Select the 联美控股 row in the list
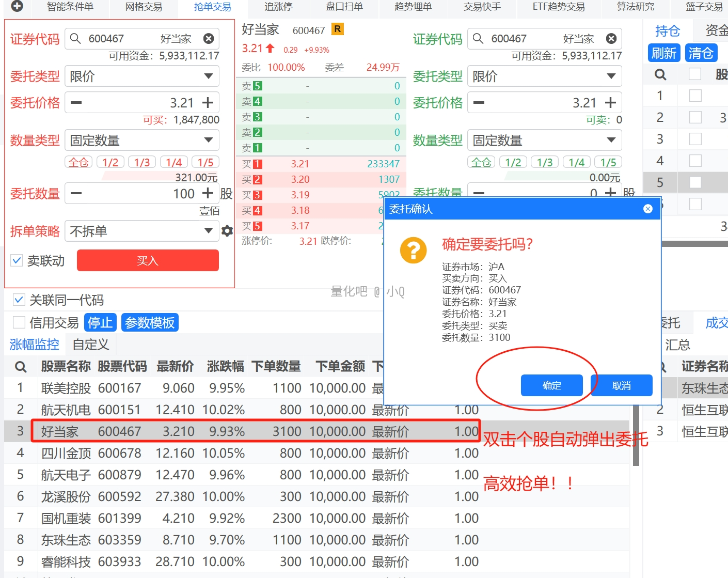 [x=66, y=388]
